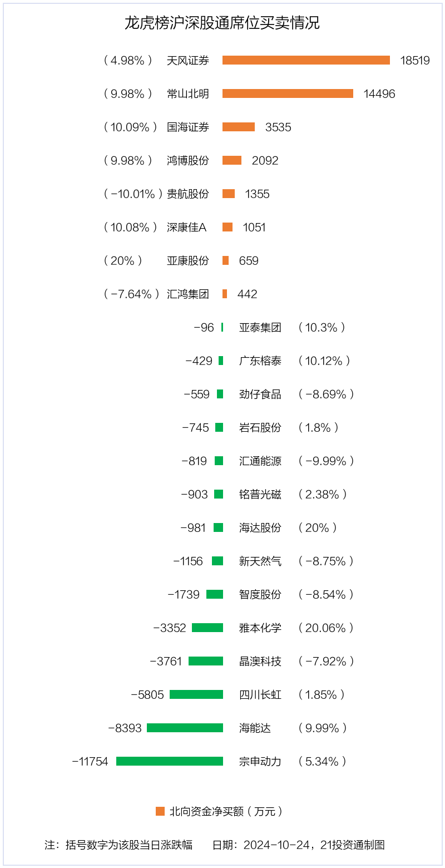
Task: Click the green bar for 宗申动力
Action: pyautogui.click(x=170, y=761)
